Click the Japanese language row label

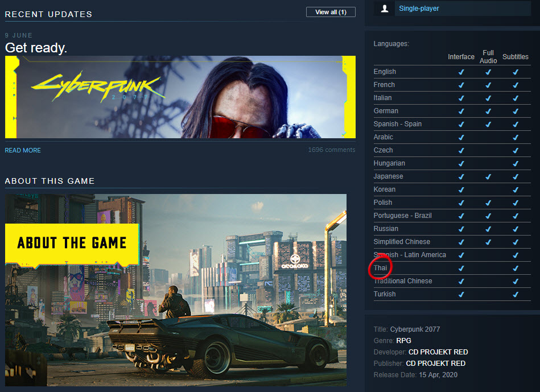[388, 176]
